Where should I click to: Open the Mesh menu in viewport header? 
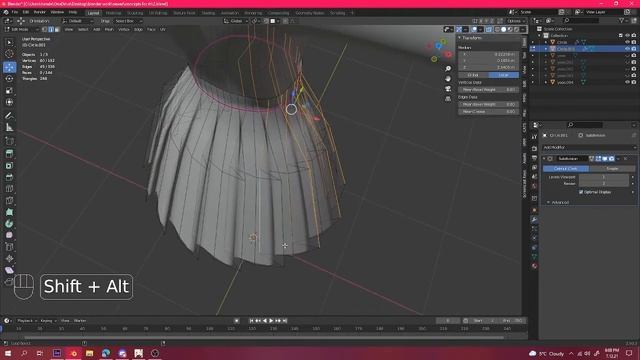(109, 29)
